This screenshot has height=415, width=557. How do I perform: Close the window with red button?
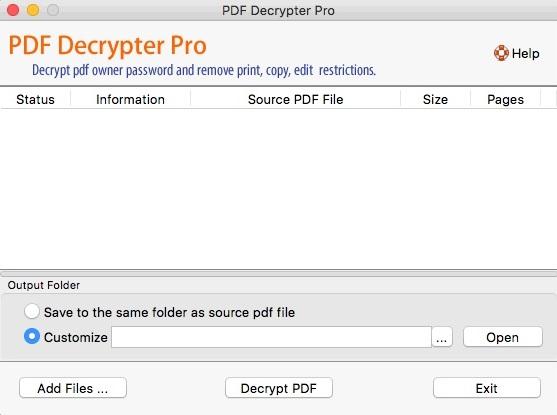click(x=13, y=10)
